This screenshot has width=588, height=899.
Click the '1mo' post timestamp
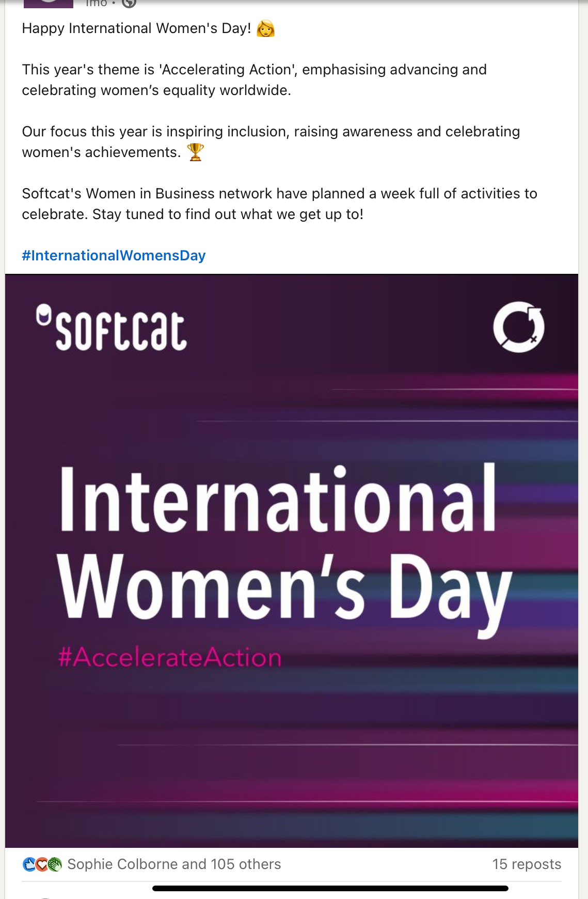(x=96, y=3)
